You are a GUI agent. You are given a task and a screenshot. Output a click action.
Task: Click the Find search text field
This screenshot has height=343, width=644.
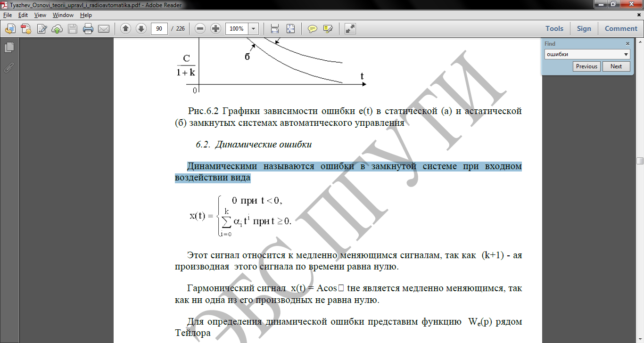pos(583,54)
